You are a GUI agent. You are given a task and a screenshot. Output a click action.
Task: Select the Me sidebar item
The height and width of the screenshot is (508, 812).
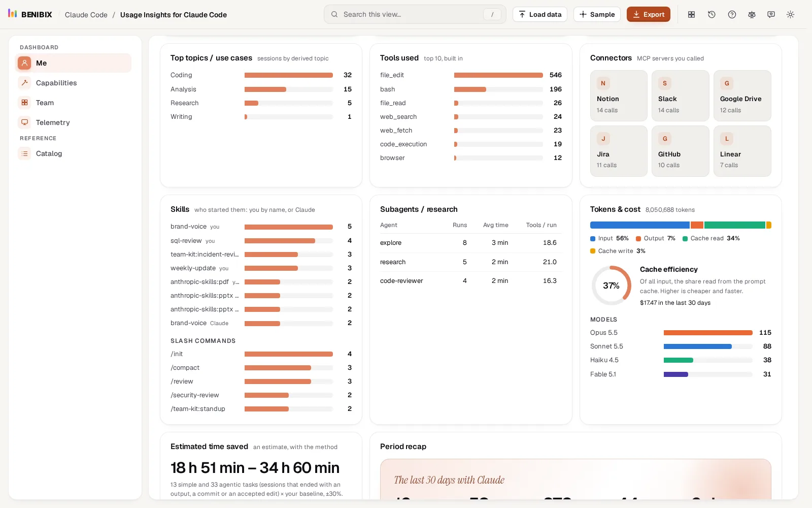(73, 63)
